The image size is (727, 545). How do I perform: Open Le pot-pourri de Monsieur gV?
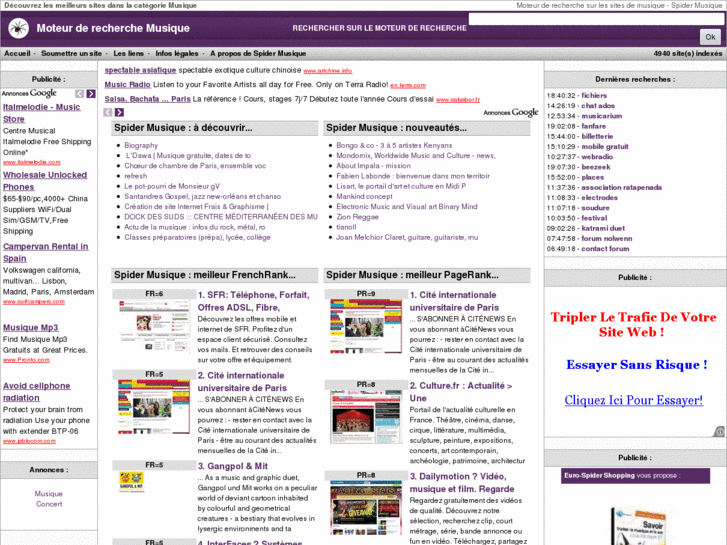pyautogui.click(x=172, y=186)
